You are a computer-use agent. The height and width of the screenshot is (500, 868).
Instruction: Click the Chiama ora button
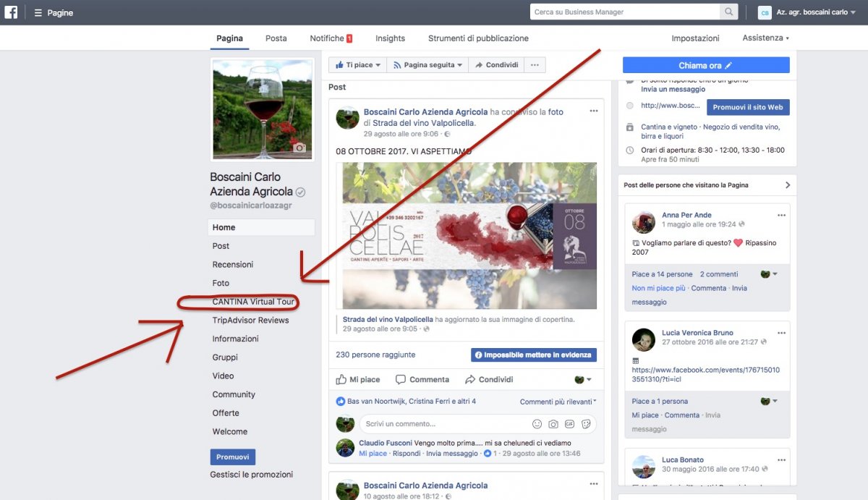705,65
